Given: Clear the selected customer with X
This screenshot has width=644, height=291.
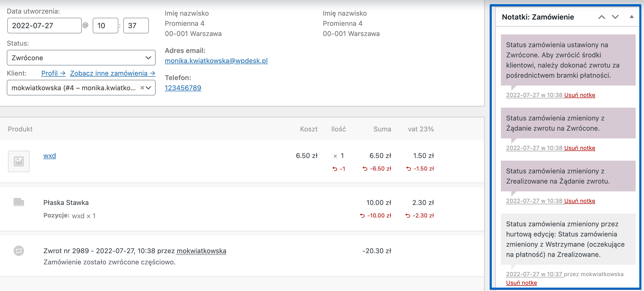Looking at the screenshot, I should coord(142,88).
